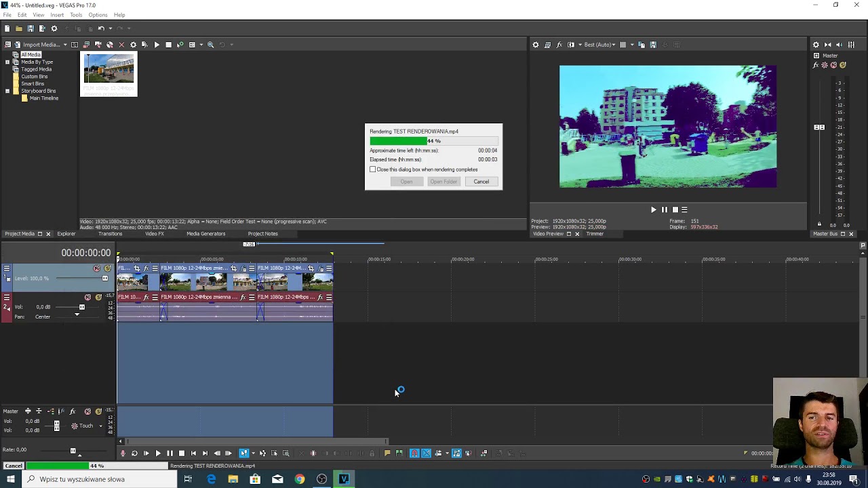868x488 pixels.
Task: Switch to the Video FX tab
Action: [x=155, y=234]
